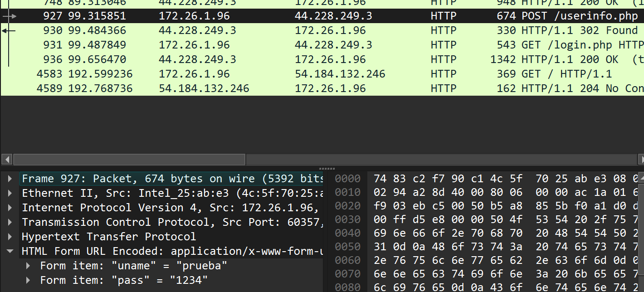644x292 pixels.
Task: Collapse the HTML Form URL Encoded arrow
Action: [x=10, y=251]
